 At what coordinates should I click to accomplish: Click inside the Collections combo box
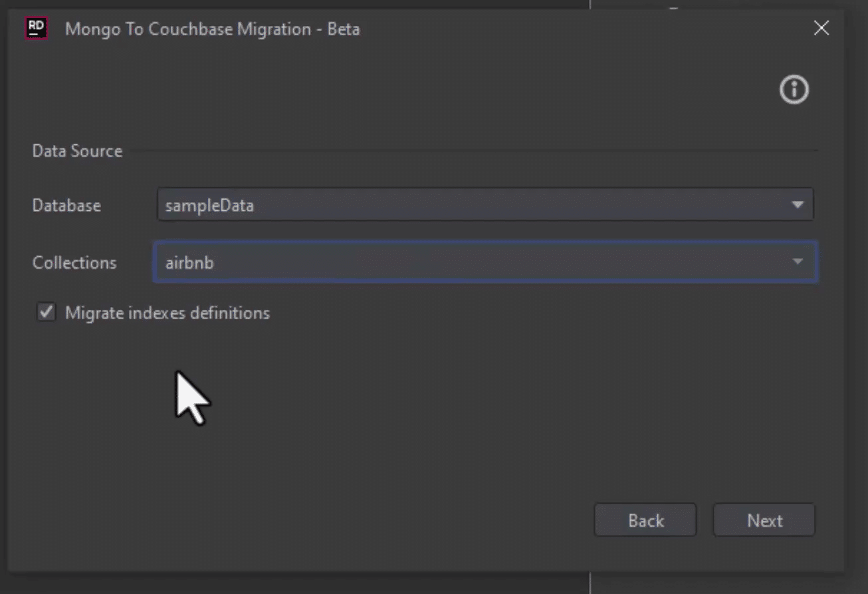[465, 262]
